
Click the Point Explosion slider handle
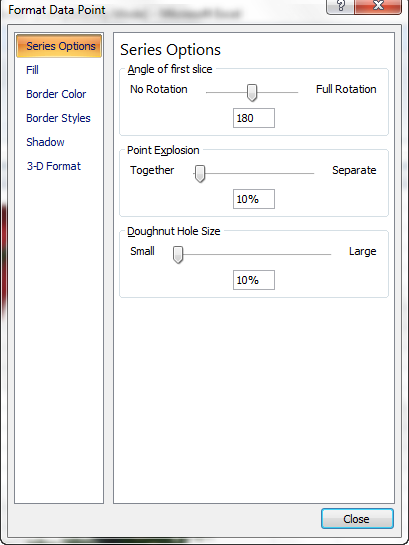click(200, 173)
